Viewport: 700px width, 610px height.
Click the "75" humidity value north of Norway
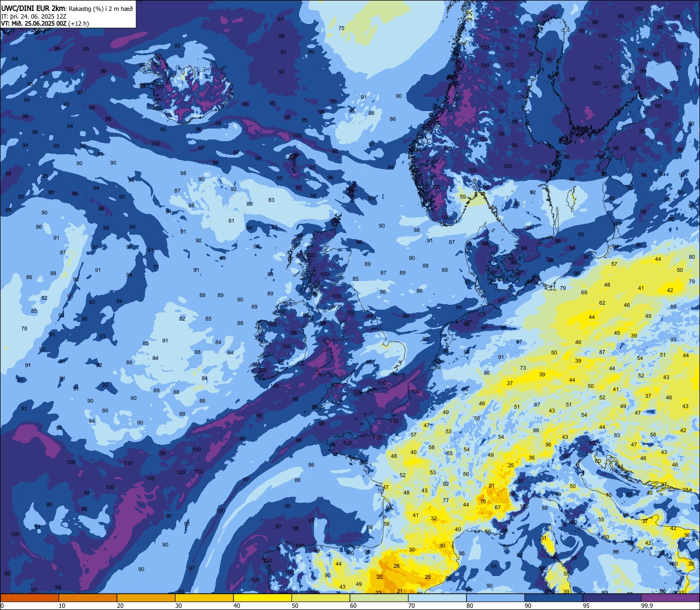(x=341, y=28)
